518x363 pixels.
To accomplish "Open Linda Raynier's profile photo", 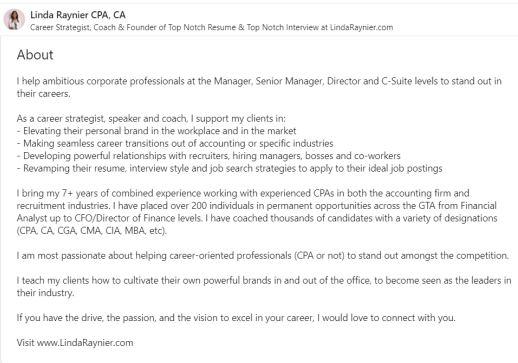I will click(14, 19).
